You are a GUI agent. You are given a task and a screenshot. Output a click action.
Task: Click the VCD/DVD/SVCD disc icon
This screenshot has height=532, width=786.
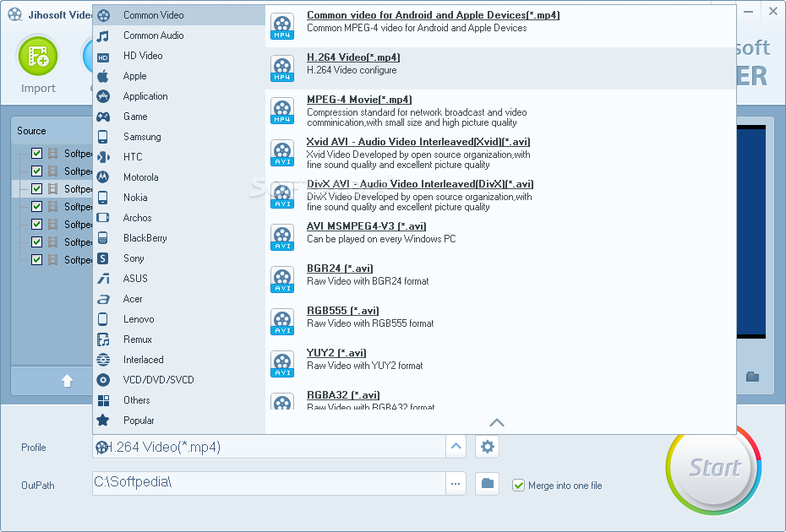(103, 380)
